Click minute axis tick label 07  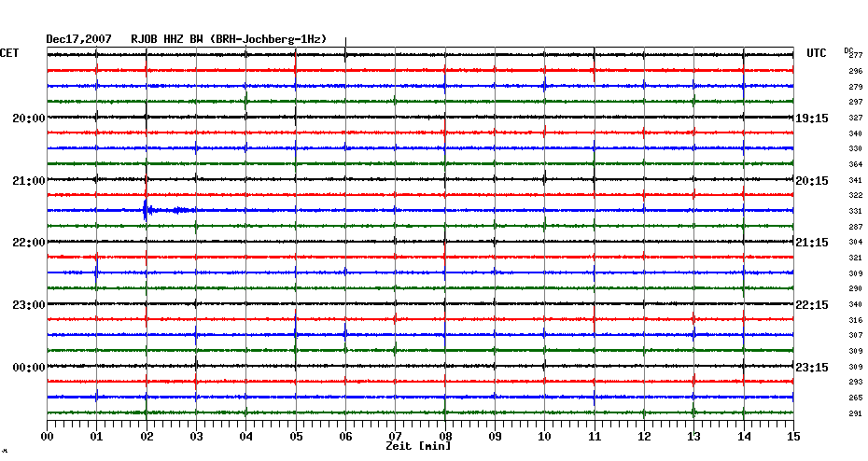(395, 437)
